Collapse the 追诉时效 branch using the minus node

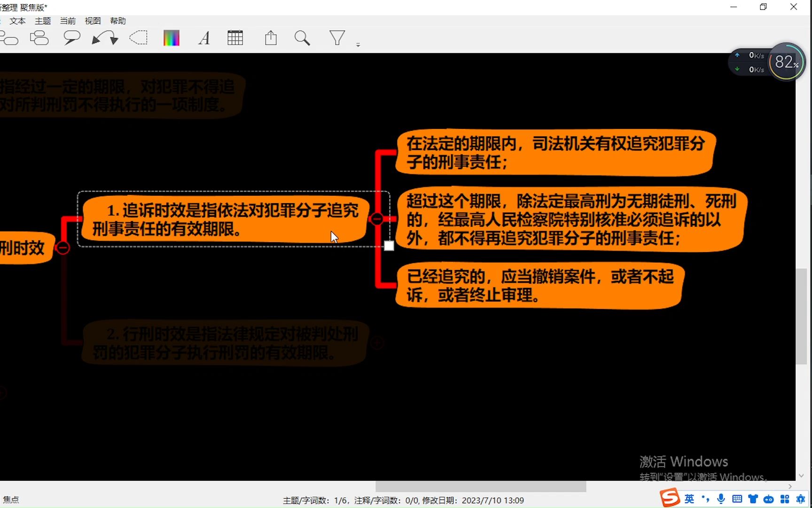(377, 219)
